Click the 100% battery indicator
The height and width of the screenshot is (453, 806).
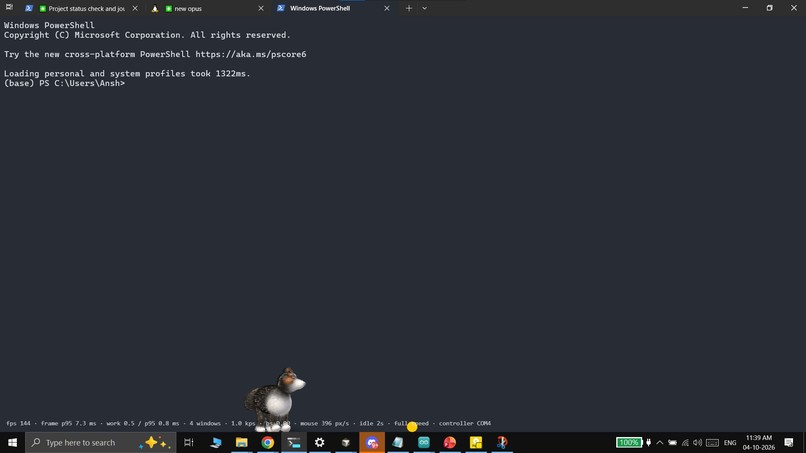click(x=629, y=442)
